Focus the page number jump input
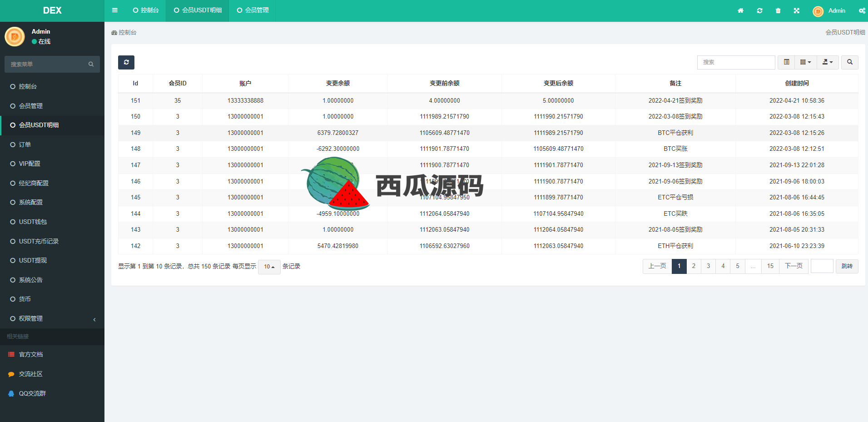Screen dimensions: 868x422 pyautogui.click(x=822, y=266)
